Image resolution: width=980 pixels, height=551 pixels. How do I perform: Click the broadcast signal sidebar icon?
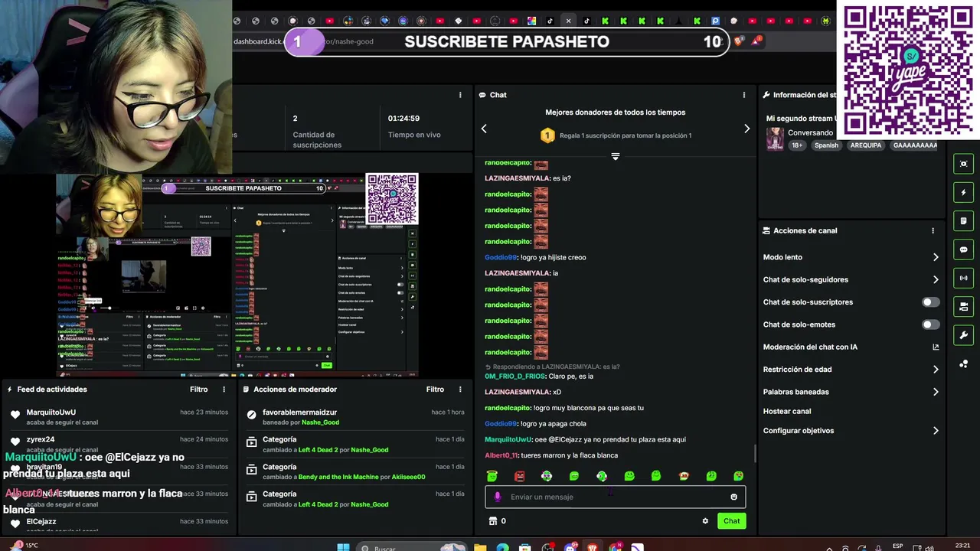click(x=963, y=278)
